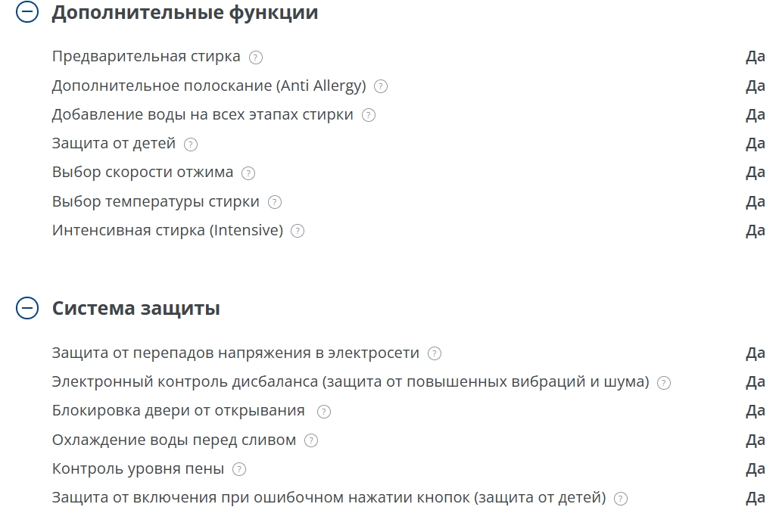Click the Контроль уровня пены label
Image resolution: width=779 pixels, height=532 pixels.
(x=138, y=469)
